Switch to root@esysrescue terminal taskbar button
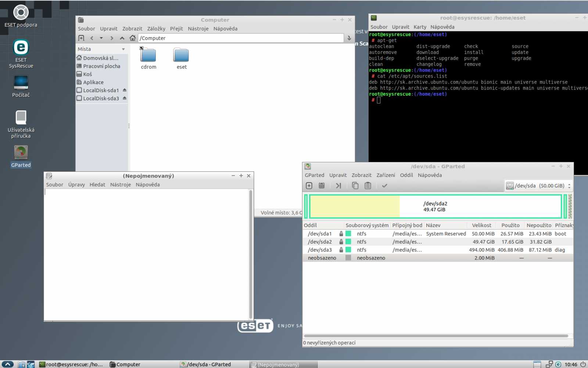This screenshot has width=588, height=368. [x=71, y=364]
